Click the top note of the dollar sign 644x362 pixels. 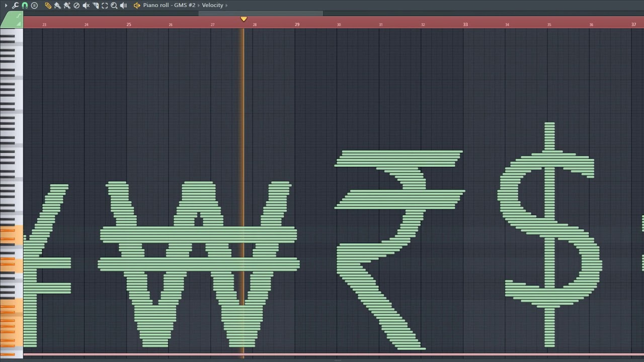tap(549, 123)
